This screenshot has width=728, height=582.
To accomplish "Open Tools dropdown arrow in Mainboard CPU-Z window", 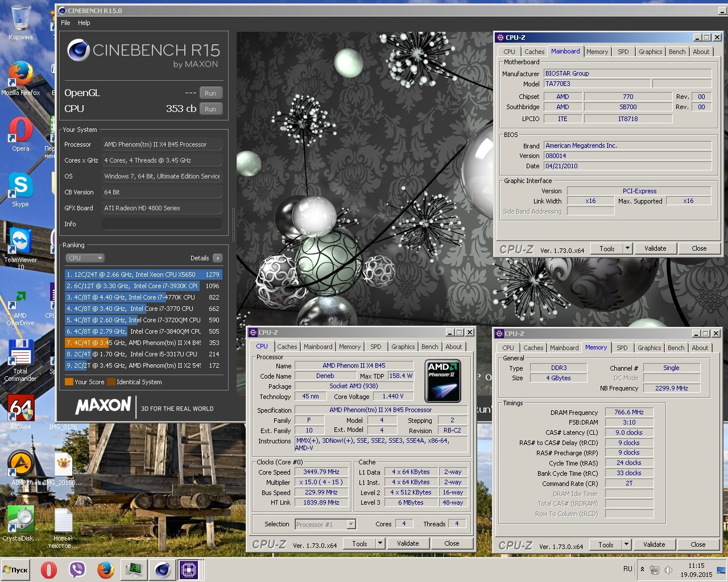I will 627,248.
